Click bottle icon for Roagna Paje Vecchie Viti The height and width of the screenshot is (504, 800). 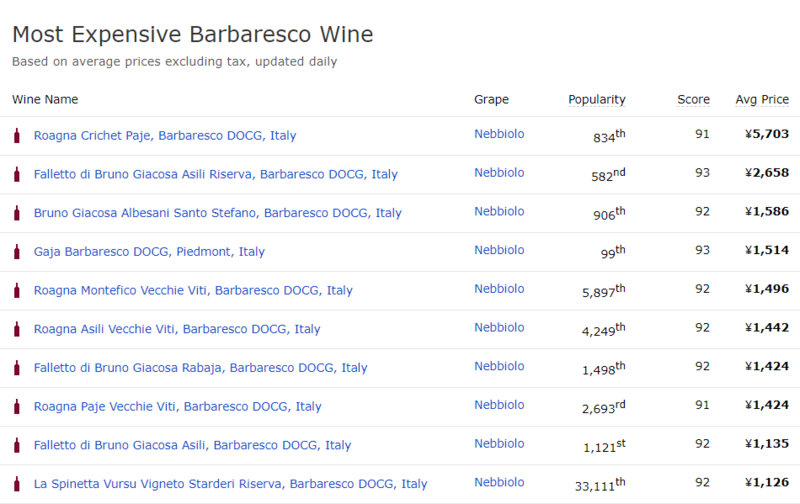tap(16, 406)
